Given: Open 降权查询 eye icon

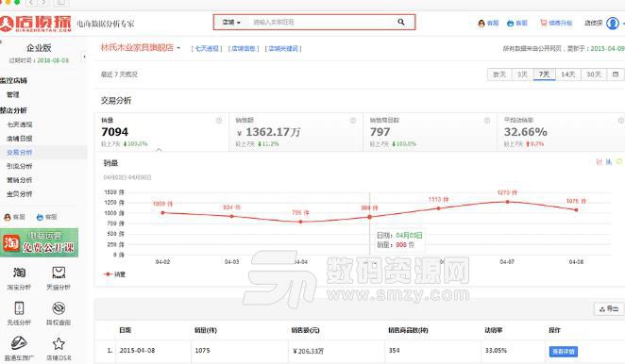Looking at the screenshot, I should pos(59,308).
